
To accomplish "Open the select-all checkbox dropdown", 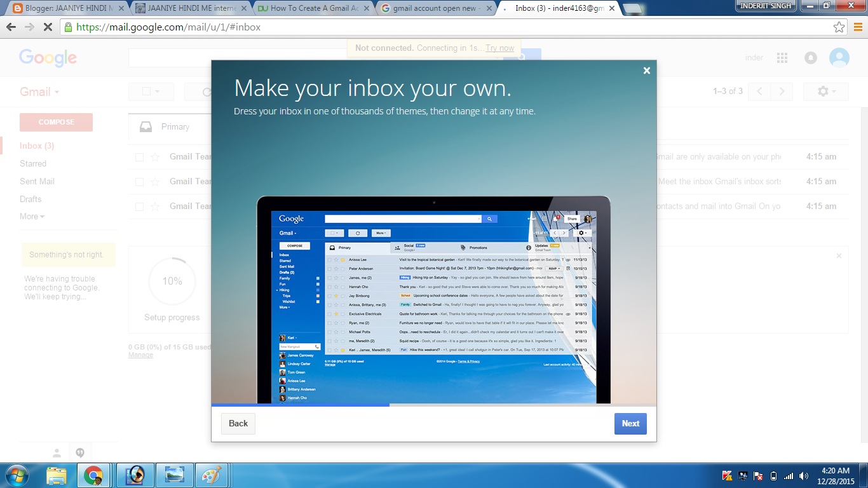I will (151, 91).
